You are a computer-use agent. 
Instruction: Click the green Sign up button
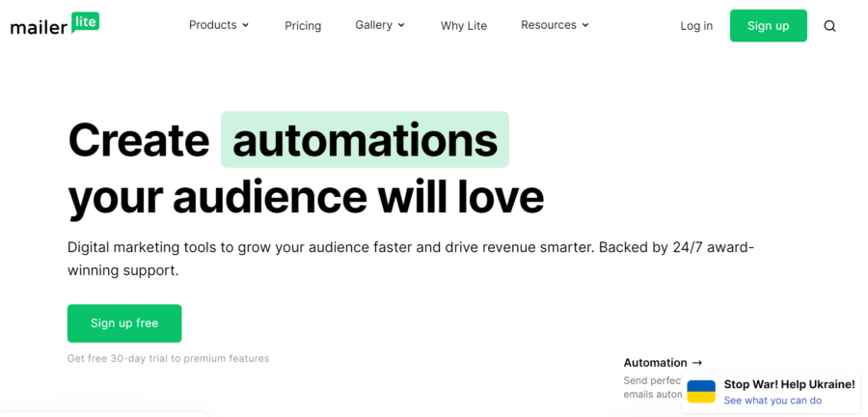768,25
